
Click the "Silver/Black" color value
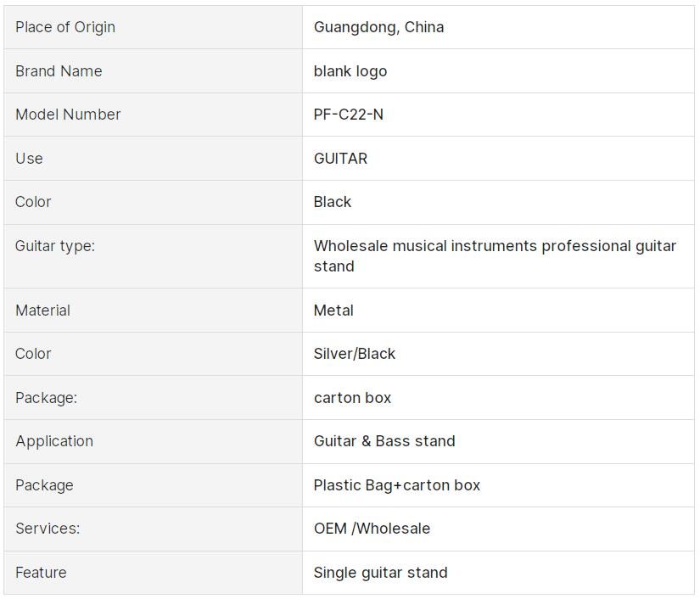point(355,354)
